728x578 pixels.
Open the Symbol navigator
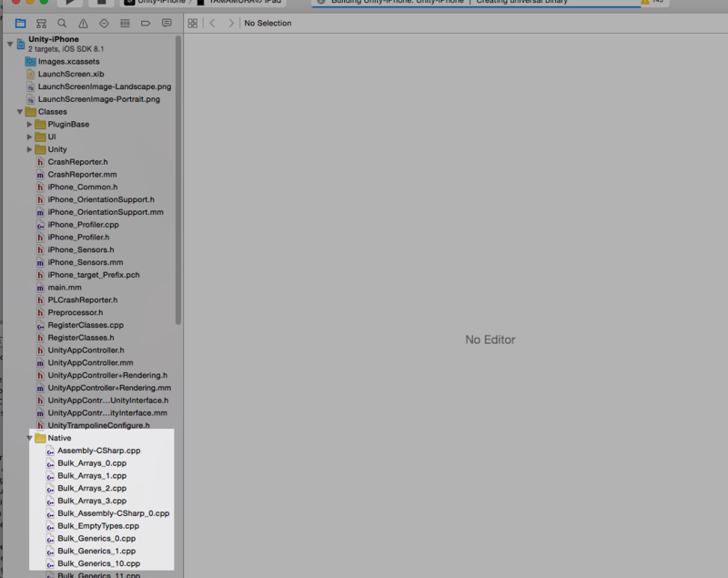click(x=41, y=24)
